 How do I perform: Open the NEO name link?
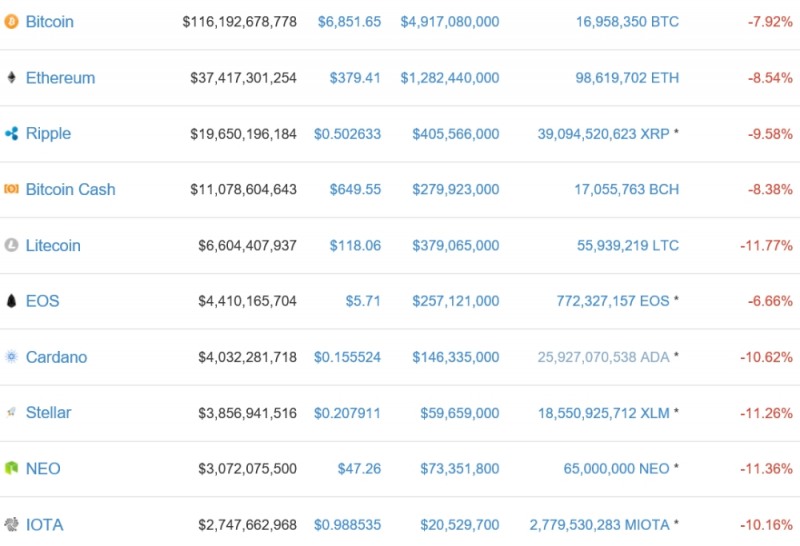coord(43,468)
